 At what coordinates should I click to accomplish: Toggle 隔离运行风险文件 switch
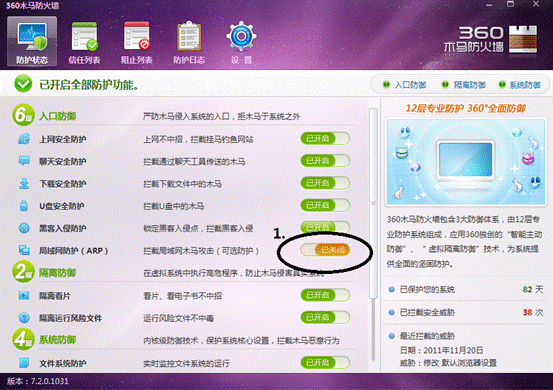(325, 317)
